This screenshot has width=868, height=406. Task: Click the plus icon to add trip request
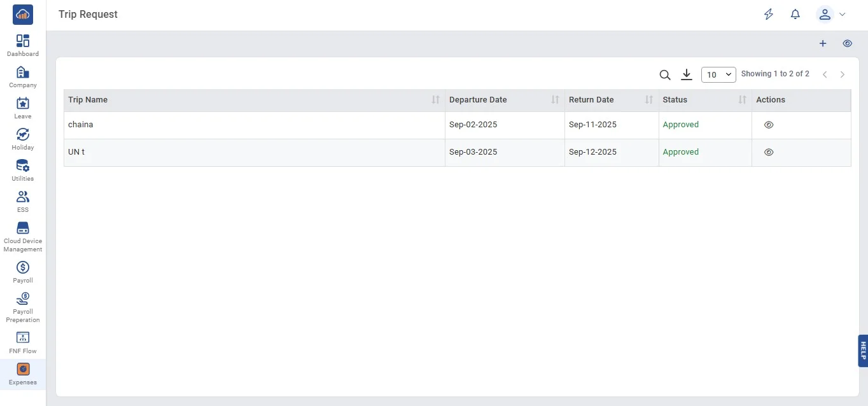(x=823, y=43)
